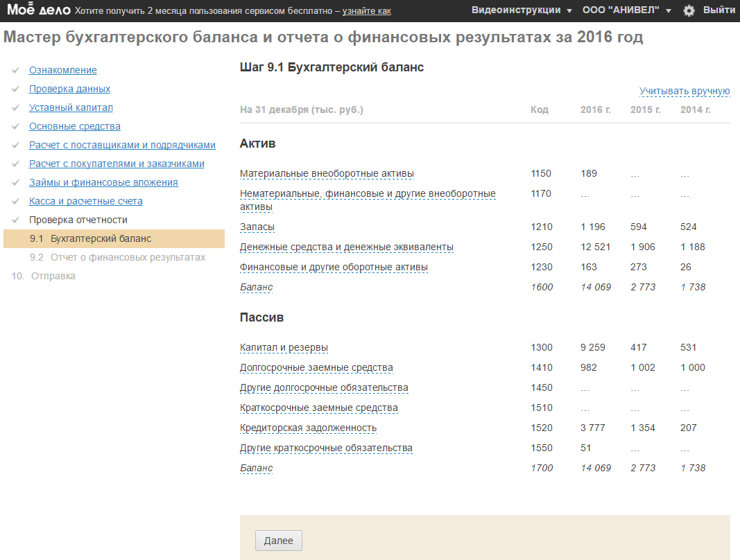Image resolution: width=740 pixels, height=560 pixels.
Task: Click Баланс label for code 1700
Action: tap(257, 468)
